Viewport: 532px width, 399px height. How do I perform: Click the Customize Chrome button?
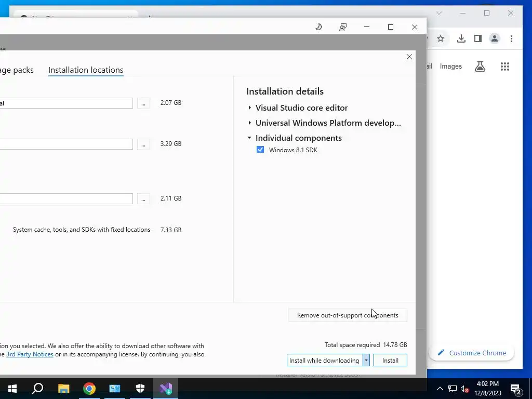pos(472,353)
